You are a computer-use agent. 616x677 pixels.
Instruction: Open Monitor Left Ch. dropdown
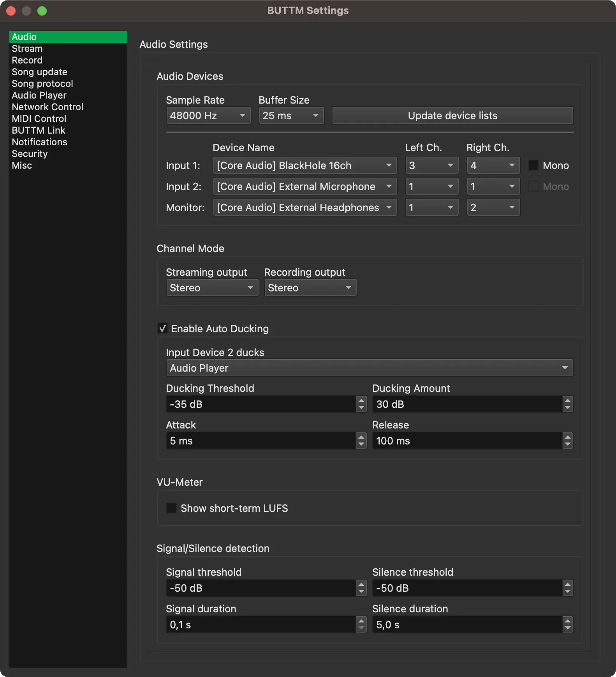click(x=432, y=207)
